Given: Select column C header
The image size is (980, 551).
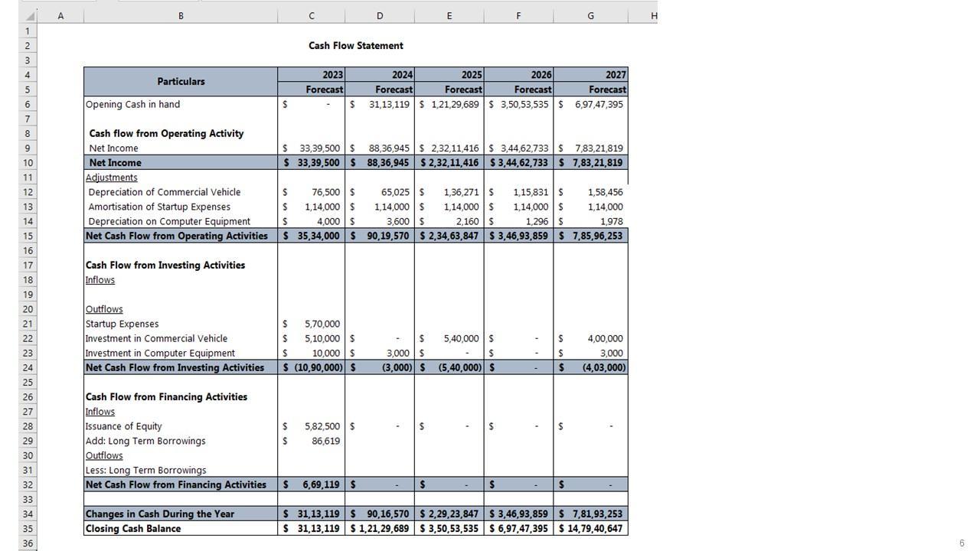Looking at the screenshot, I should [x=311, y=15].
